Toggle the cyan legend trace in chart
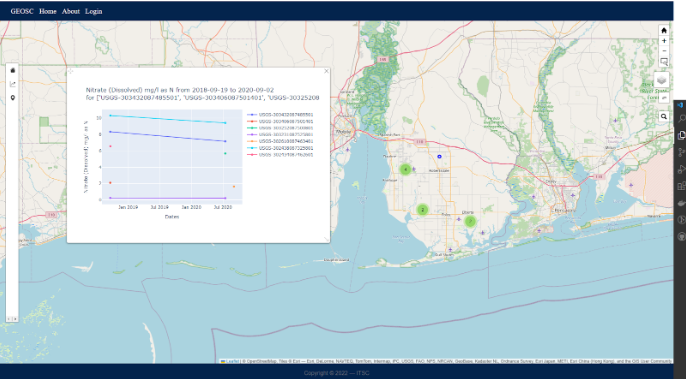The width and height of the screenshot is (687, 385). coord(280,148)
